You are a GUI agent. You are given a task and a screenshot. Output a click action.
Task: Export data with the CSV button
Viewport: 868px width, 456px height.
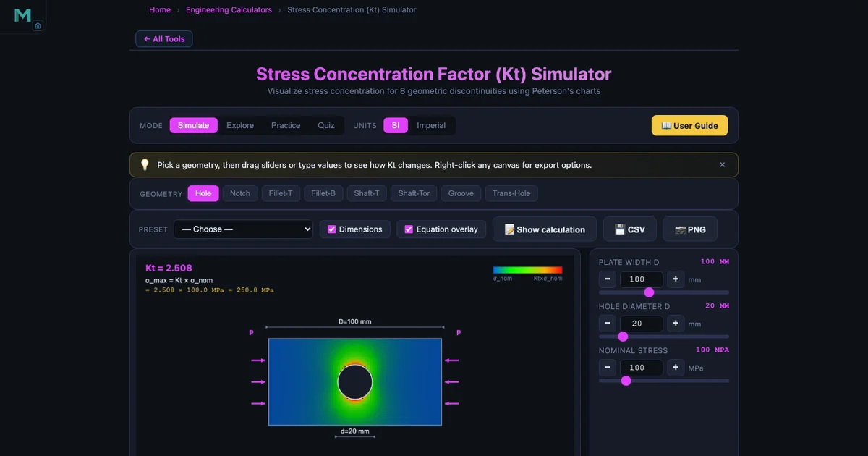(629, 229)
